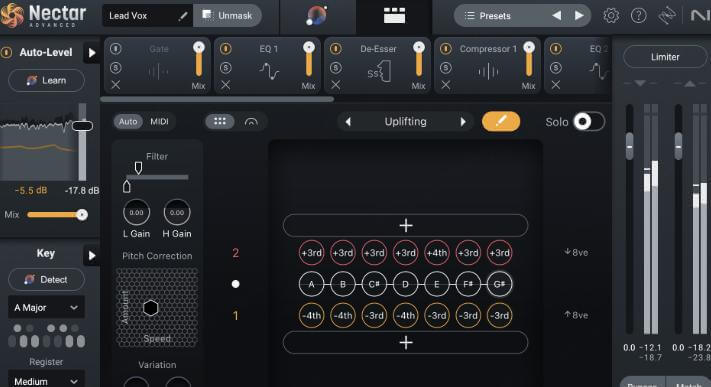Bypass the De-Esser module
This screenshot has width=711, height=387.
coord(336,49)
